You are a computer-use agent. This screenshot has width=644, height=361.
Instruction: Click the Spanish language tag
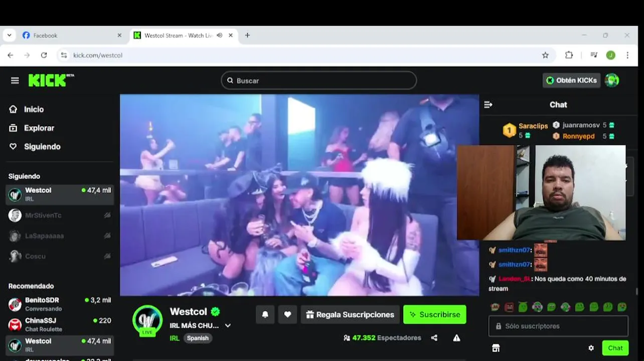(x=198, y=338)
